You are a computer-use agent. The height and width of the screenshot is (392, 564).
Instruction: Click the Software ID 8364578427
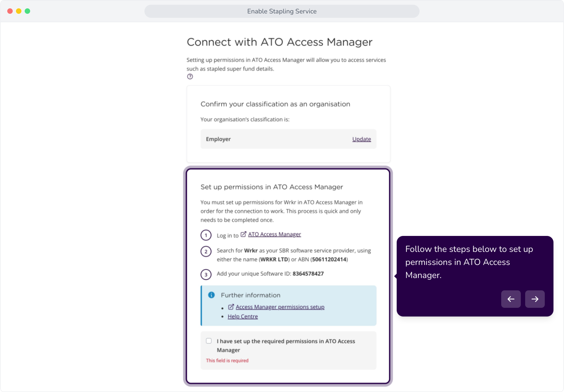[308, 274]
